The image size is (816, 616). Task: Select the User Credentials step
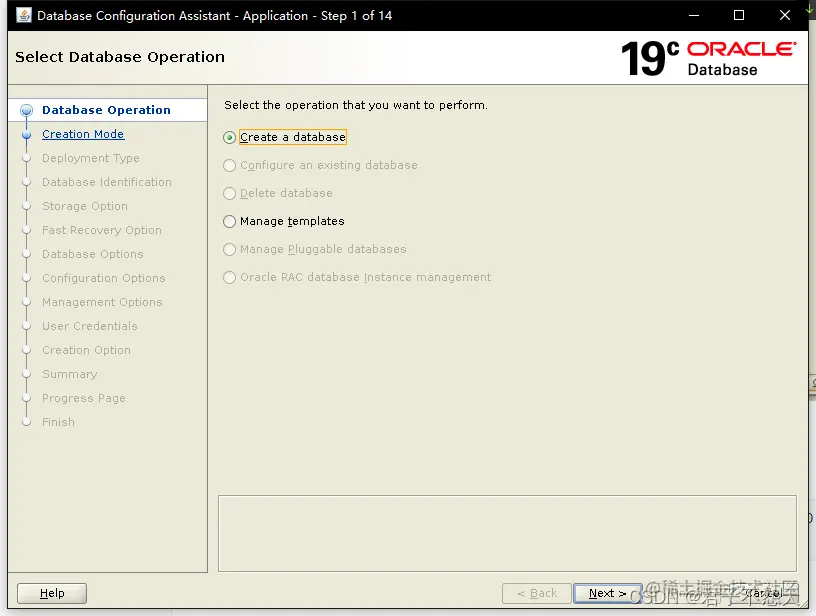point(90,326)
